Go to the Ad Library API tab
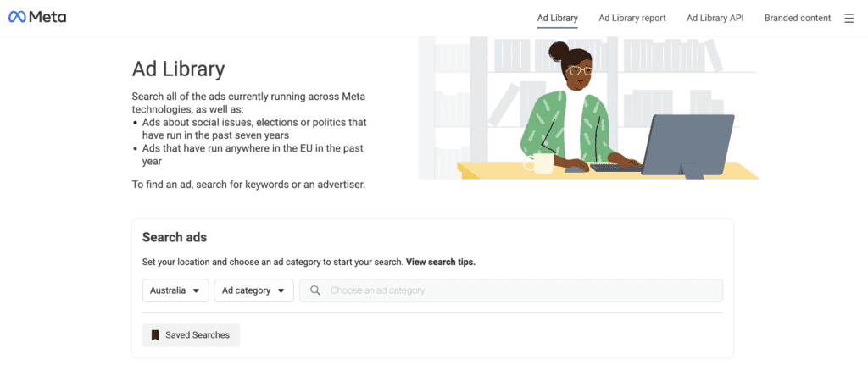The image size is (868, 387). (715, 19)
